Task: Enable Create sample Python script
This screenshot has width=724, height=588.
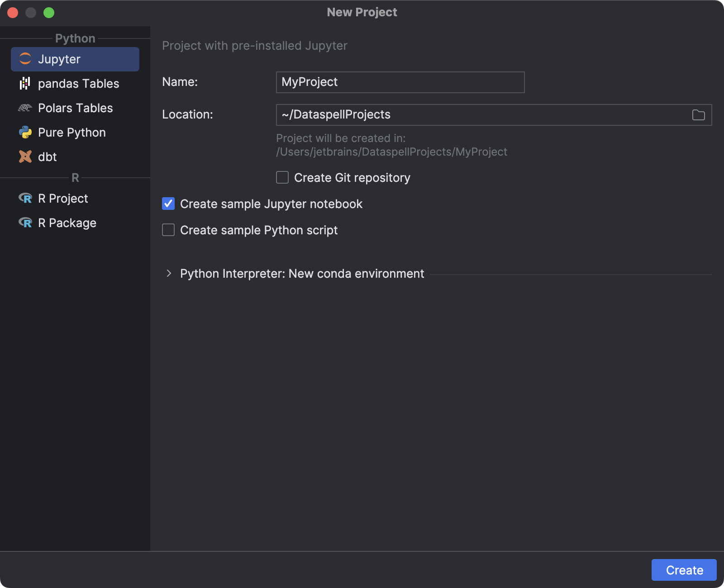Action: coord(168,230)
